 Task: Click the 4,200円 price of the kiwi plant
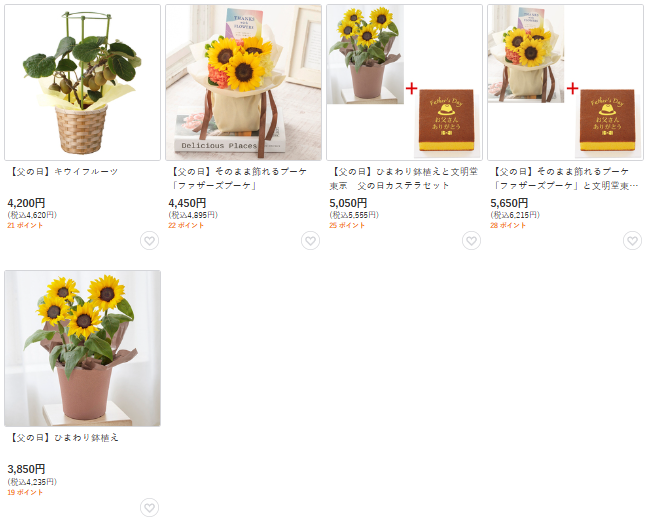click(x=26, y=203)
